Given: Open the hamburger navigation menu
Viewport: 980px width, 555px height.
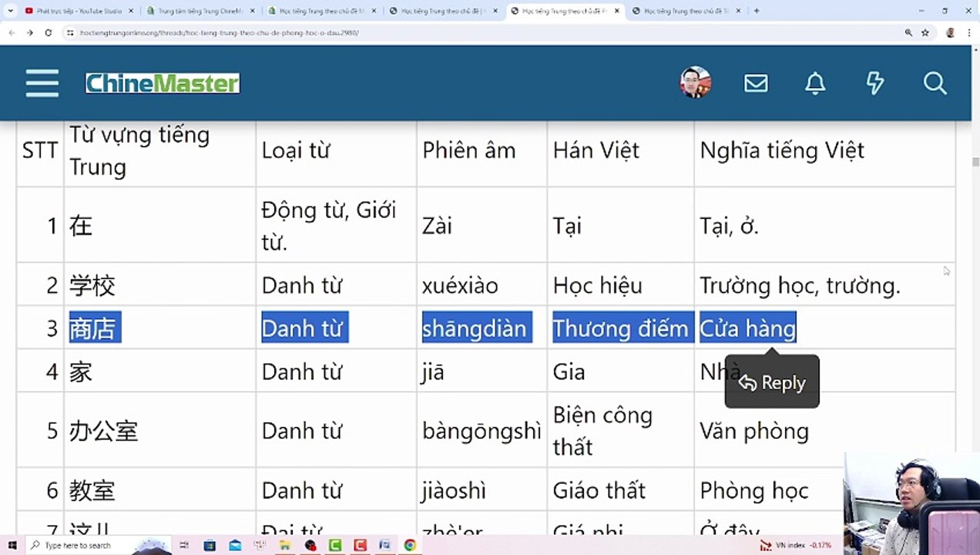Looking at the screenshot, I should [x=42, y=82].
